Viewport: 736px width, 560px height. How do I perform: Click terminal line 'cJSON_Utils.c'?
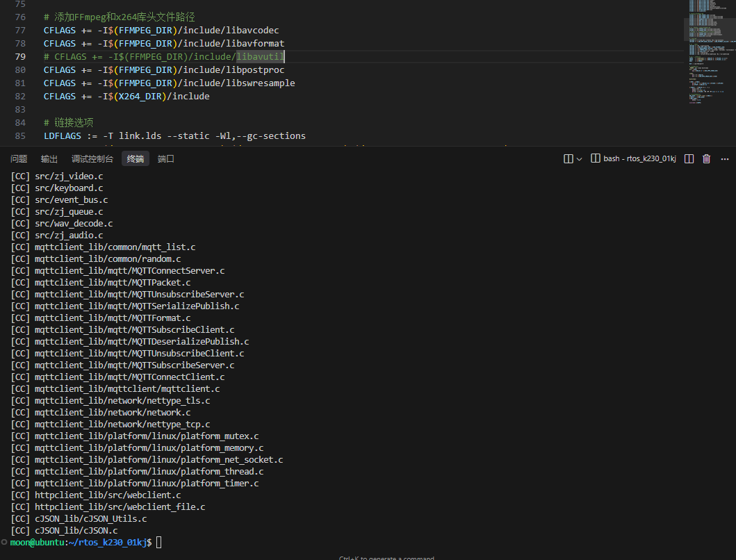(79, 519)
